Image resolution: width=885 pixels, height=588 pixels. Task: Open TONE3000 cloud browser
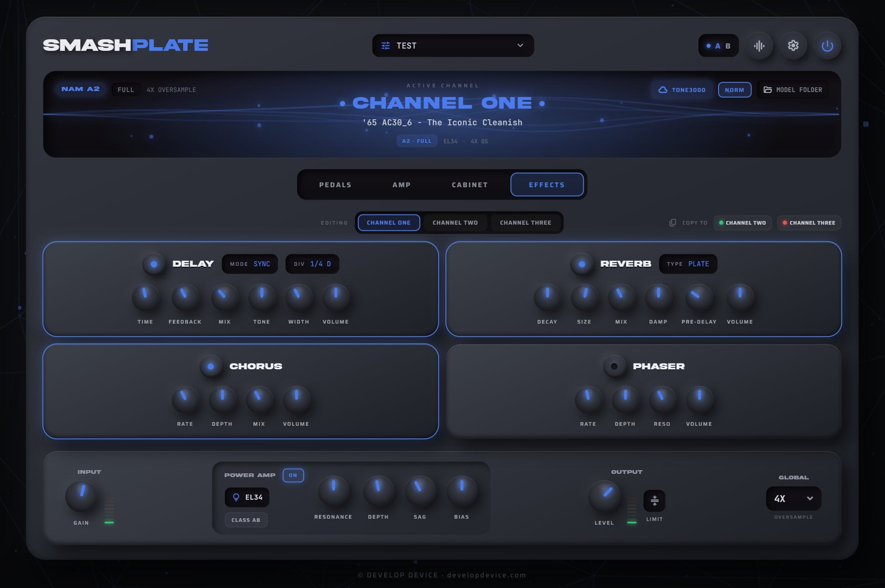(x=682, y=90)
